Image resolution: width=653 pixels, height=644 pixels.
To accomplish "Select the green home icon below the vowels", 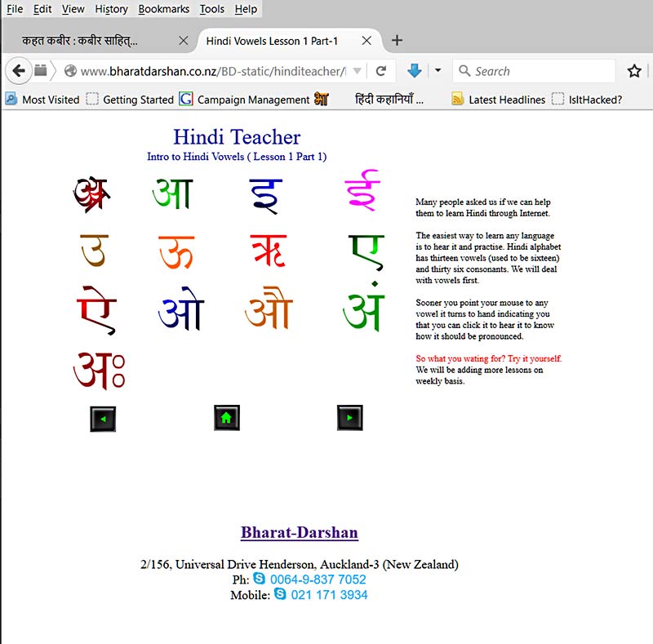I will (226, 417).
